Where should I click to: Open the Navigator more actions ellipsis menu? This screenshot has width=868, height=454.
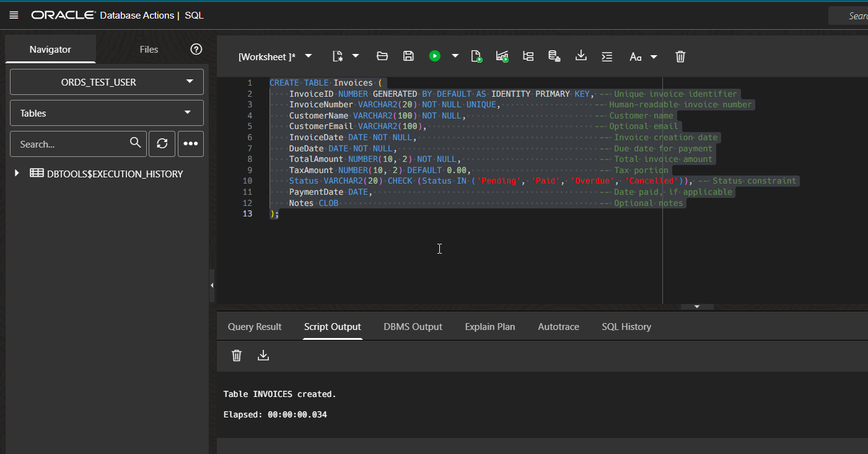click(190, 143)
